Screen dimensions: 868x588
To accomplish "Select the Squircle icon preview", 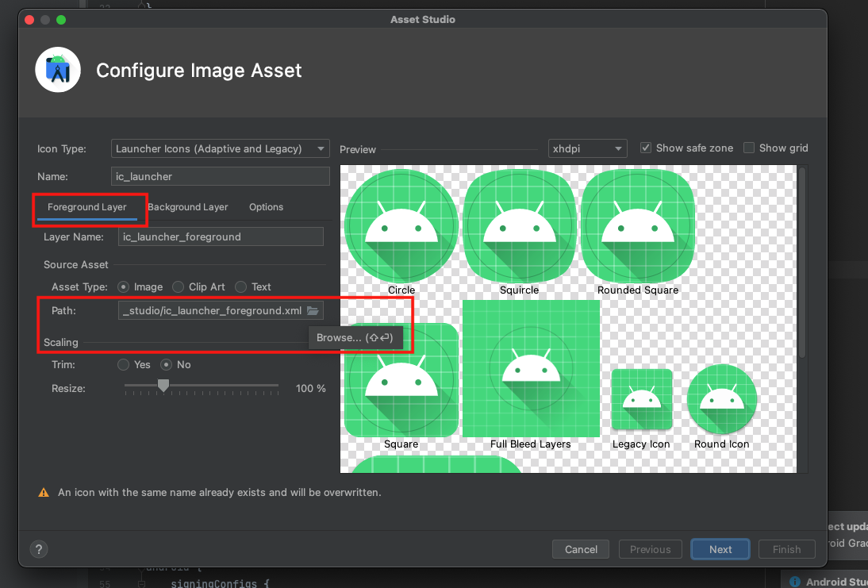I will tap(520, 228).
